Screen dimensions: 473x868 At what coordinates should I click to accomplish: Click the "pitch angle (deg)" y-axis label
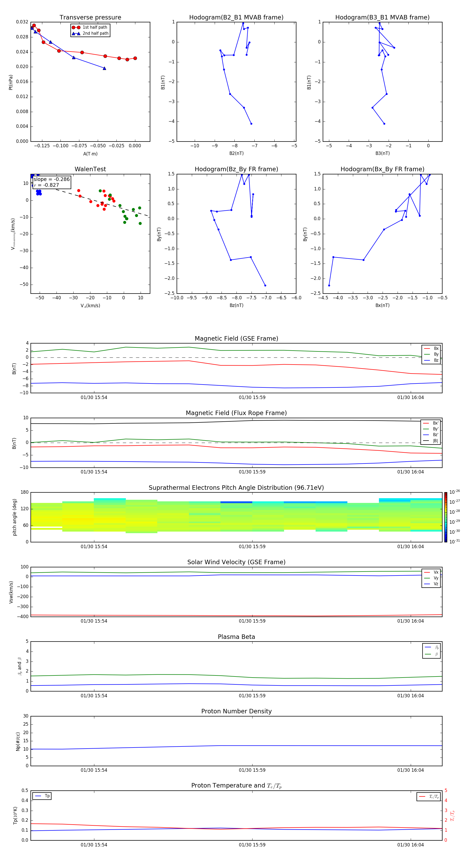15,517
